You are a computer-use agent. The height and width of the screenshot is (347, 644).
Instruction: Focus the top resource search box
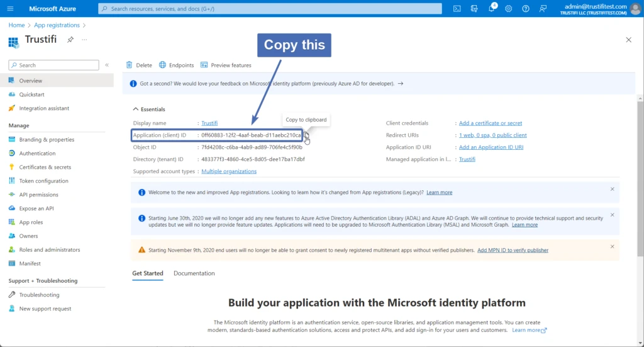(270, 9)
